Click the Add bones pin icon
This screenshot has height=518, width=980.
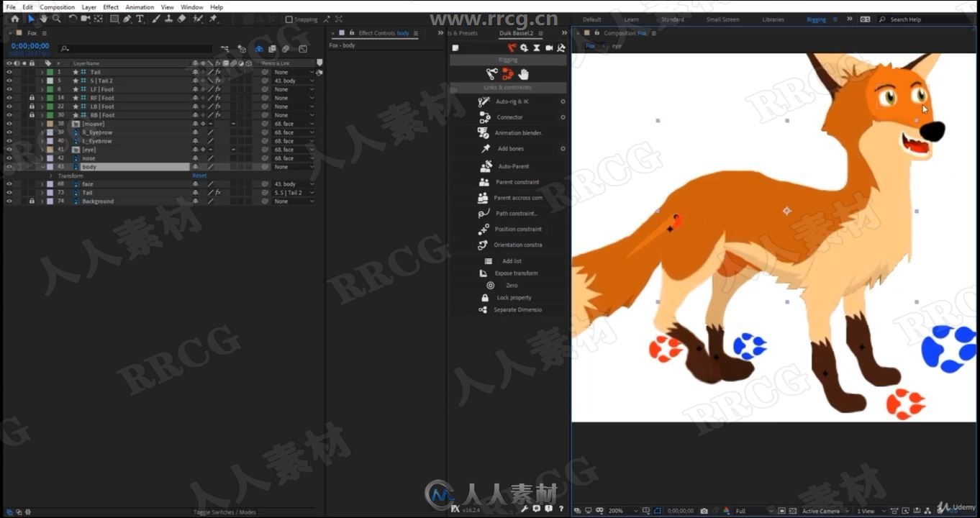point(486,149)
